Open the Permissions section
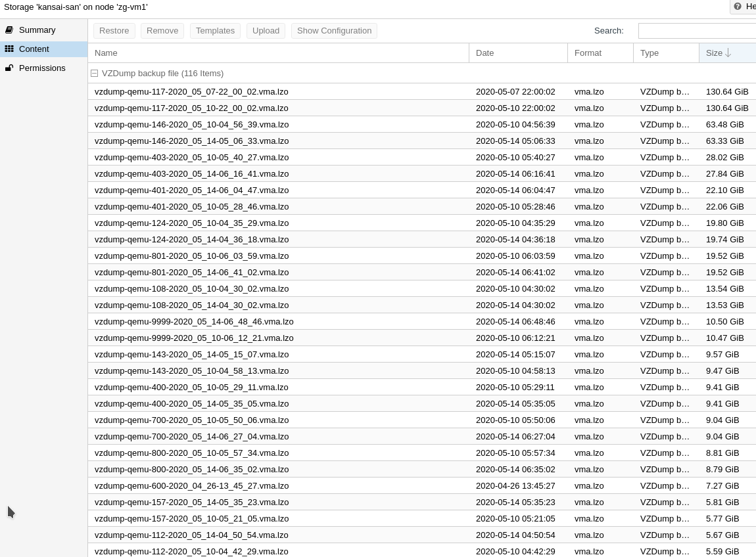The width and height of the screenshot is (756, 557). (x=44, y=68)
